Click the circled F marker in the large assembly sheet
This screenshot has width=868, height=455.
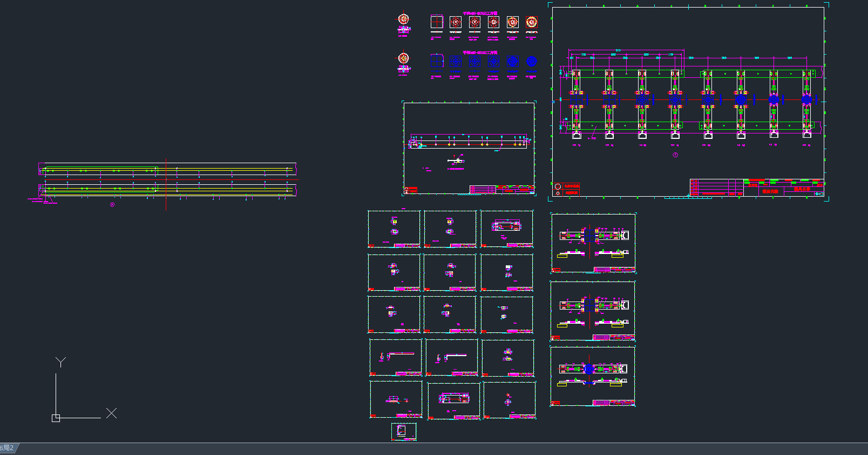point(675,155)
